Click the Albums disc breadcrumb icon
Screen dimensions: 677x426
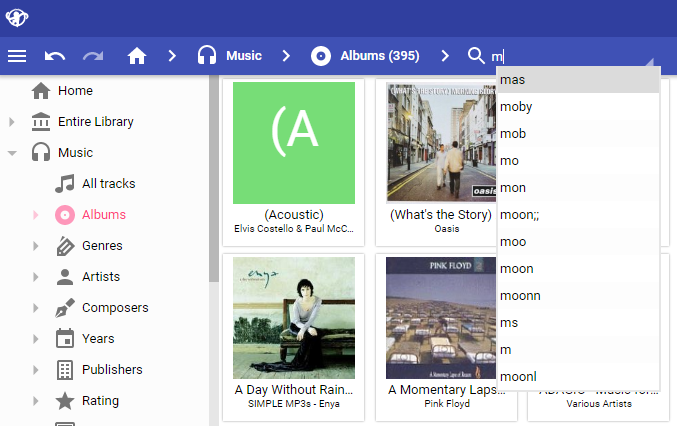click(x=321, y=56)
